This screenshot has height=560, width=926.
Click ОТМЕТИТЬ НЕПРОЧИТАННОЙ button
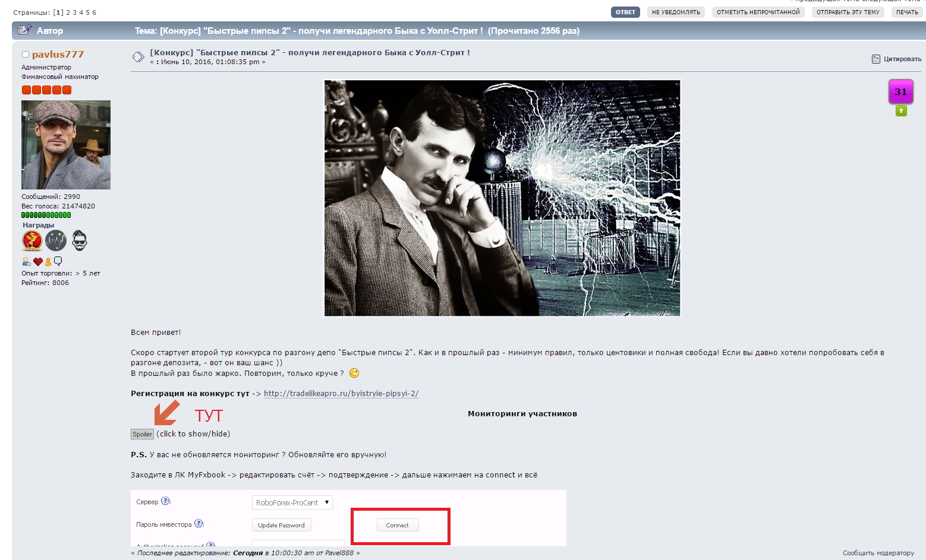point(758,12)
